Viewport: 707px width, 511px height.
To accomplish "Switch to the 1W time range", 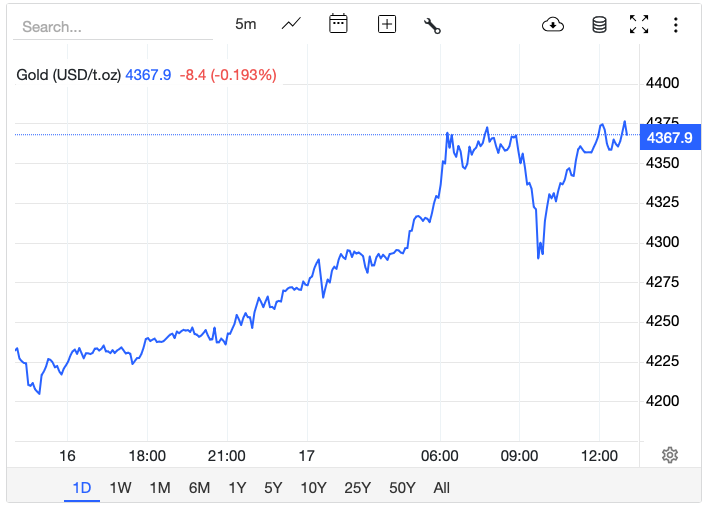I will pos(120,488).
